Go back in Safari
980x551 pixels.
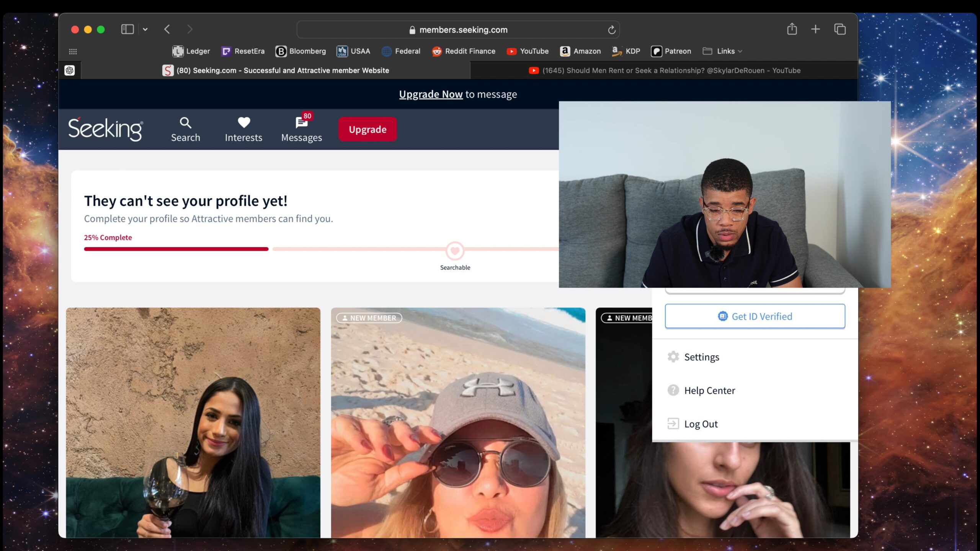tap(167, 29)
